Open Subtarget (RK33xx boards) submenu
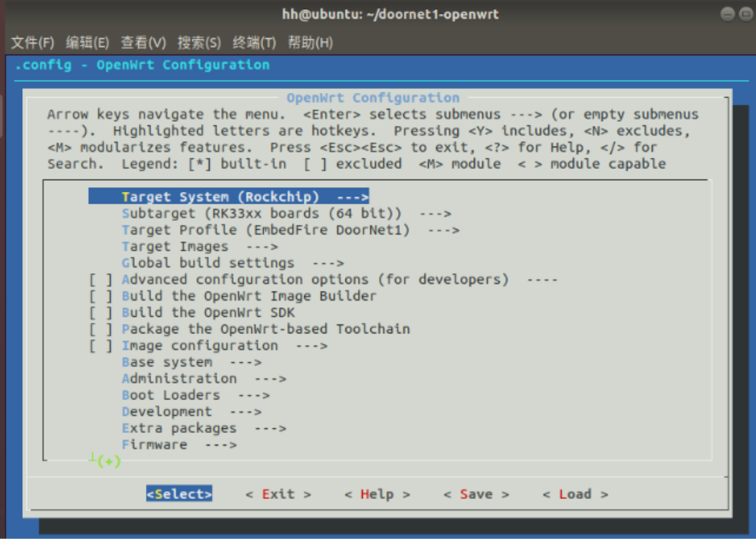The height and width of the screenshot is (539, 756). (287, 214)
